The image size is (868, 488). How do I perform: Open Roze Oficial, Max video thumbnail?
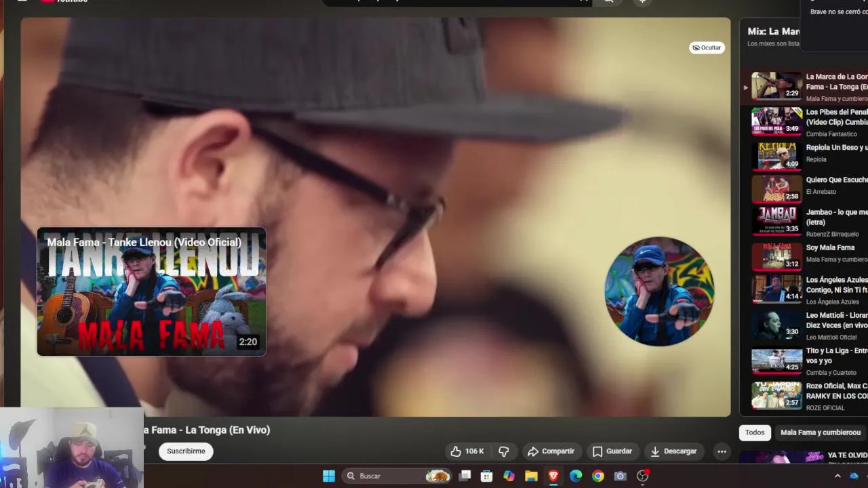click(x=776, y=396)
